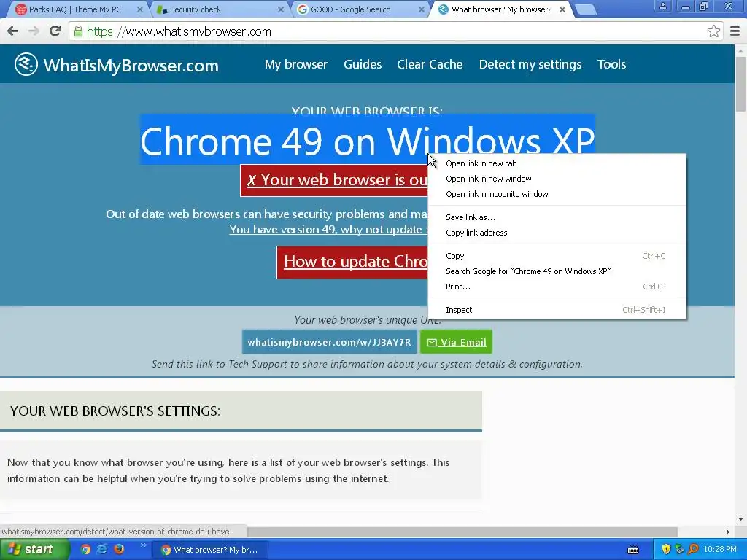Click the orange magnifier tray icon

[693, 550]
